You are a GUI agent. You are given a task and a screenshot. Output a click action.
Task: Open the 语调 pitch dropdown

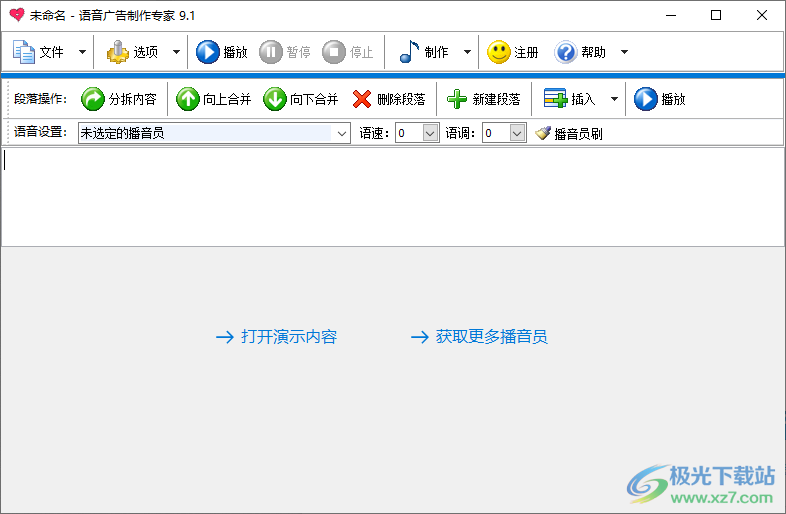coord(517,133)
